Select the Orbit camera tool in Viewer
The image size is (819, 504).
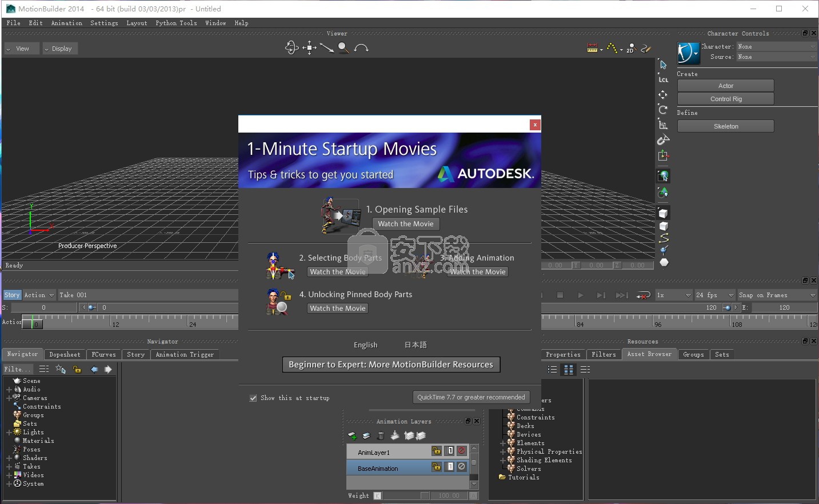[x=291, y=48]
